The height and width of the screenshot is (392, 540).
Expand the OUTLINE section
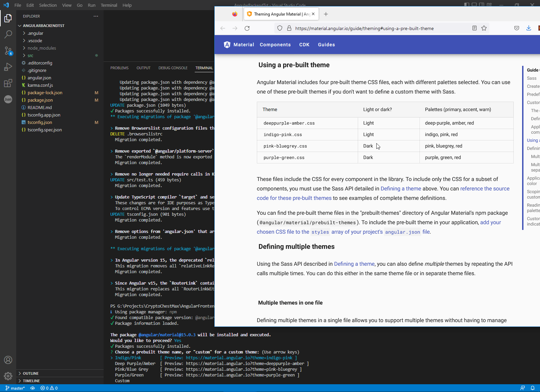point(32,373)
